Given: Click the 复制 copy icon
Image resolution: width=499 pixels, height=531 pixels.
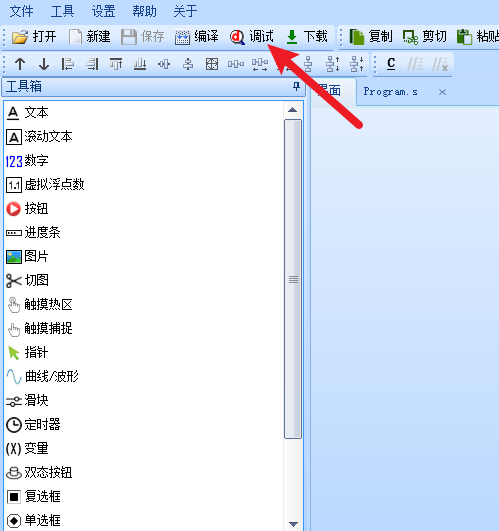Looking at the screenshot, I should [x=356, y=37].
